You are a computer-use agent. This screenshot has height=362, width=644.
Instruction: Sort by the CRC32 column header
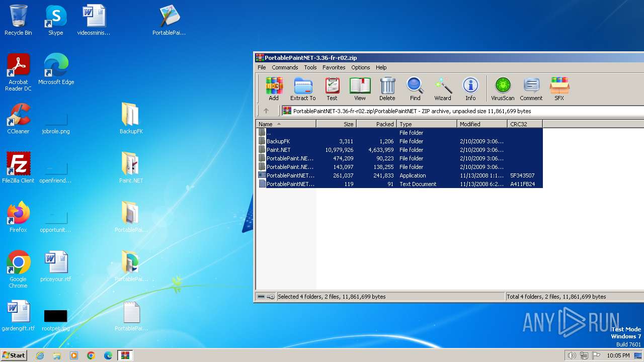click(x=525, y=124)
